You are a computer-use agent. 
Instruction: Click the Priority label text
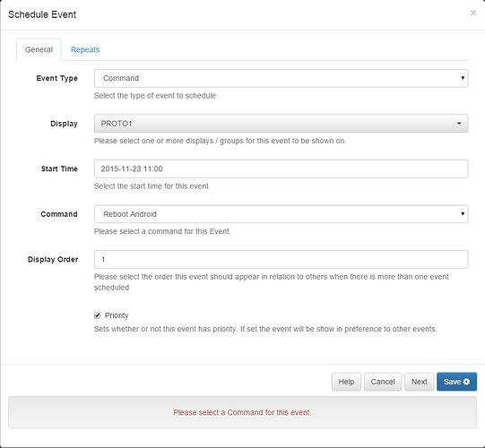click(x=117, y=315)
